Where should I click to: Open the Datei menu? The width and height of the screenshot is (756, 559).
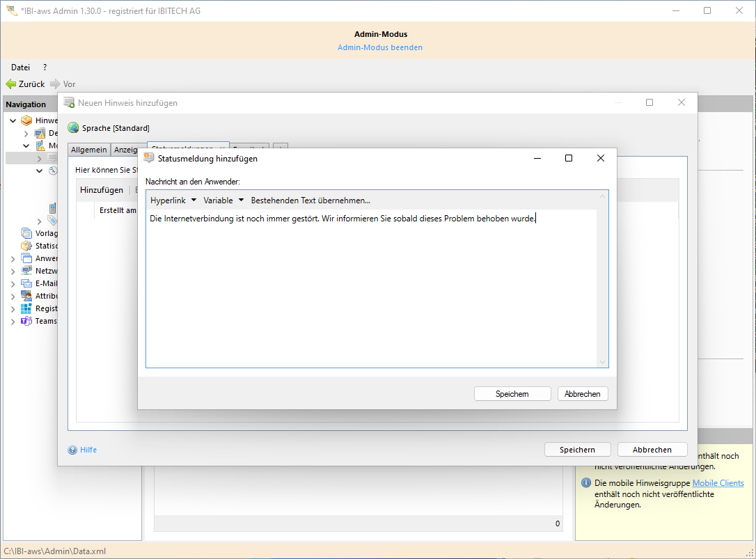point(20,68)
